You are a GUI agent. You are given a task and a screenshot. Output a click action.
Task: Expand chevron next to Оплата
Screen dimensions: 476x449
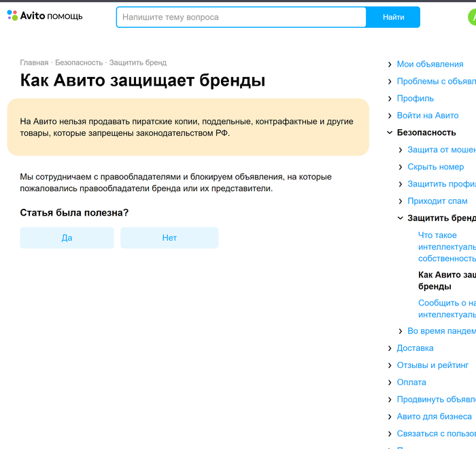click(x=390, y=382)
